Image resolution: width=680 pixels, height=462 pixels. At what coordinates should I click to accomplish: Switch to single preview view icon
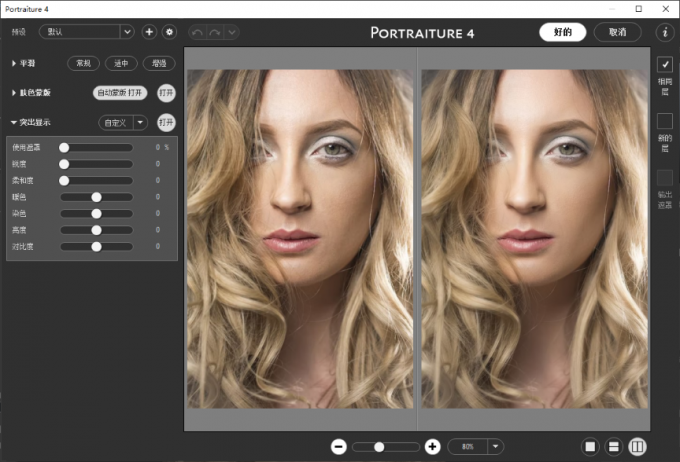click(590, 447)
